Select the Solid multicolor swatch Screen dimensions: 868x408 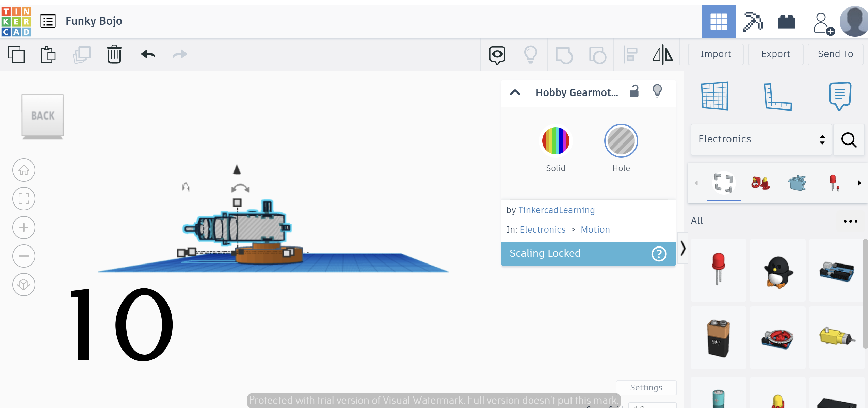pyautogui.click(x=556, y=140)
